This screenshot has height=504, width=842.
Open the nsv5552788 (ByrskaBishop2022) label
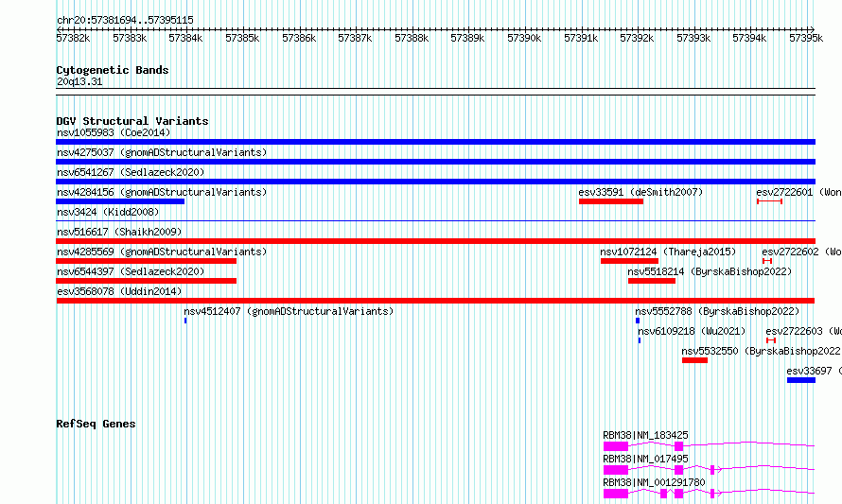point(717,311)
